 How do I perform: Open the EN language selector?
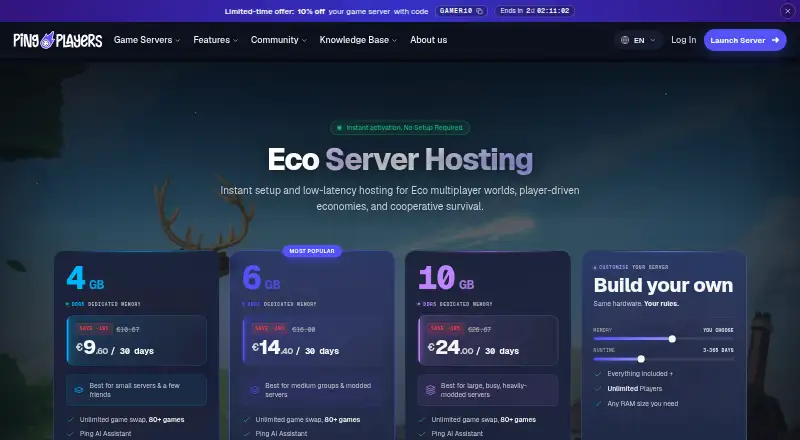[x=638, y=40]
